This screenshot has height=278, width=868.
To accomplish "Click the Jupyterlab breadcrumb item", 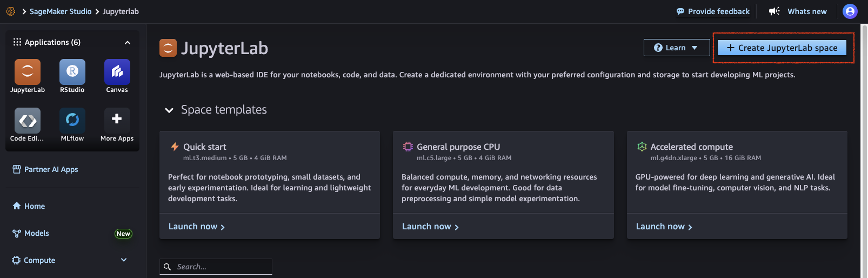I will [x=121, y=11].
